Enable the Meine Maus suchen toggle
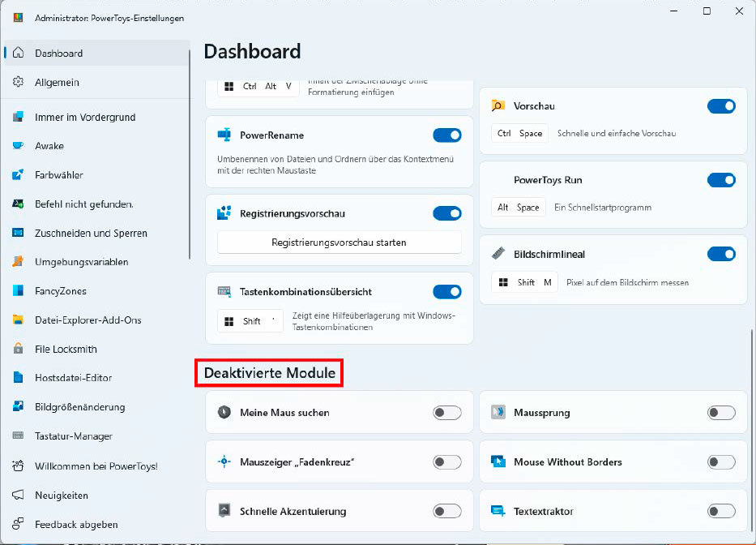The image size is (756, 545). pos(447,412)
